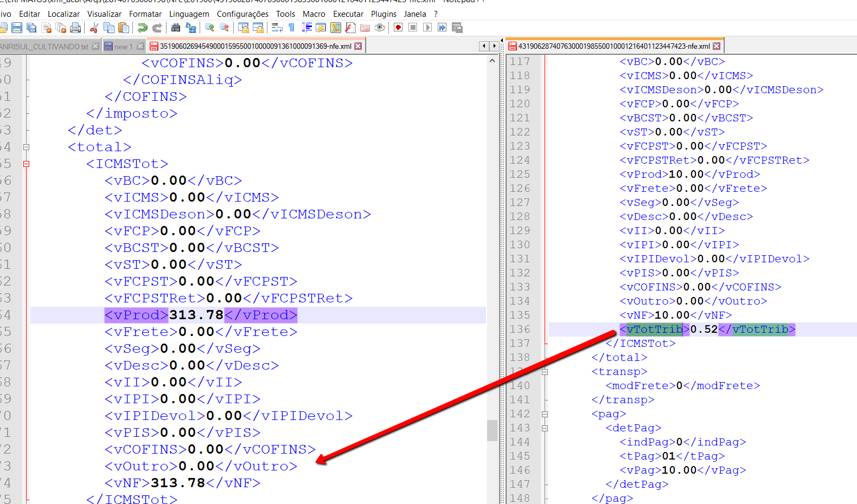Screen dimensions: 857x504
Task: Click the Save file toolbar icon
Action: pyautogui.click(x=17, y=28)
